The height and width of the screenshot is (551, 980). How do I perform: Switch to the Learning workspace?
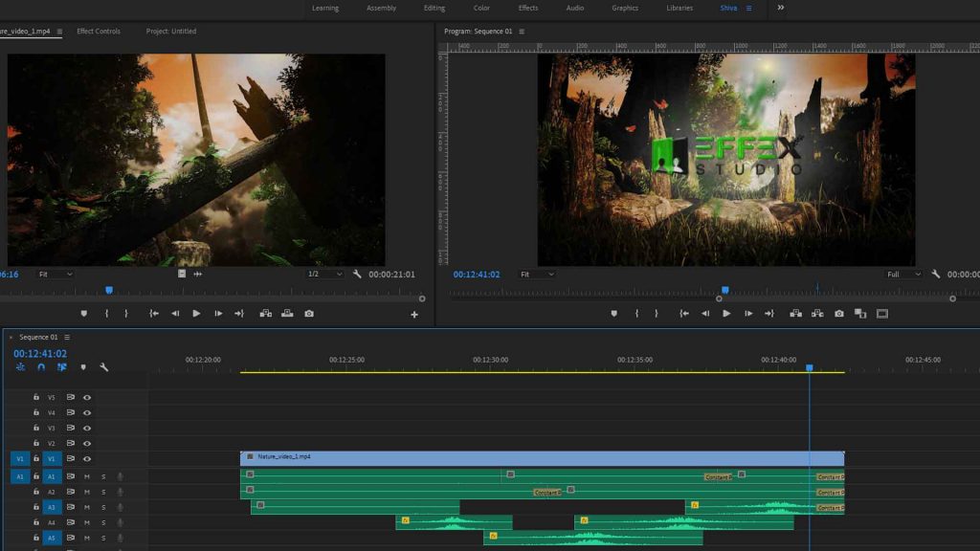click(x=325, y=8)
